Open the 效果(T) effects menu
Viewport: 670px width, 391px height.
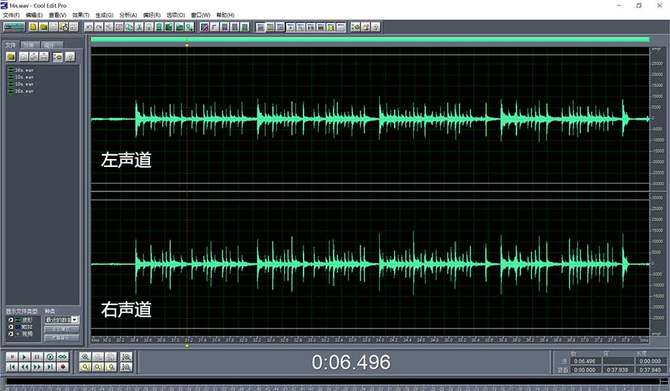click(81, 15)
